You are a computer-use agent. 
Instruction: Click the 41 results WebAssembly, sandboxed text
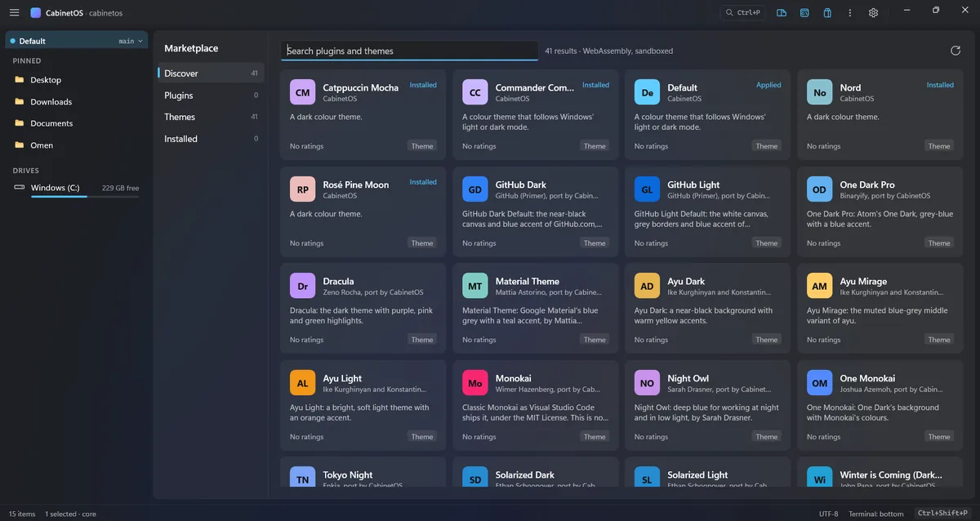click(609, 51)
